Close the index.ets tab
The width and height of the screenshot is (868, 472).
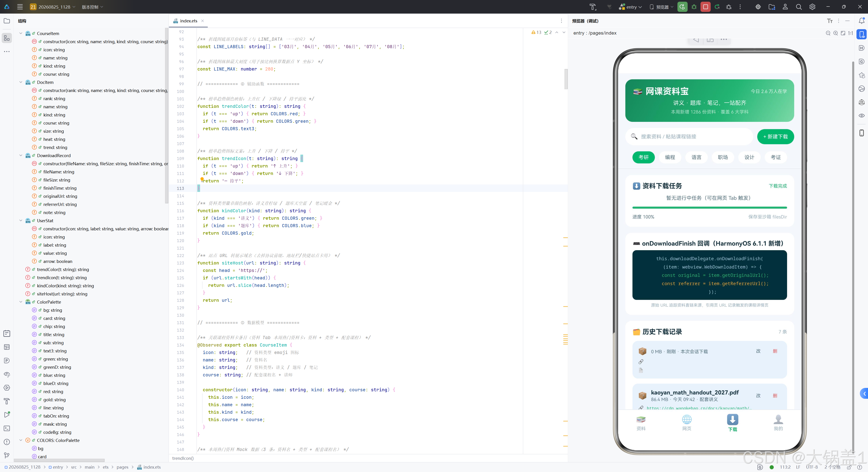tap(203, 21)
